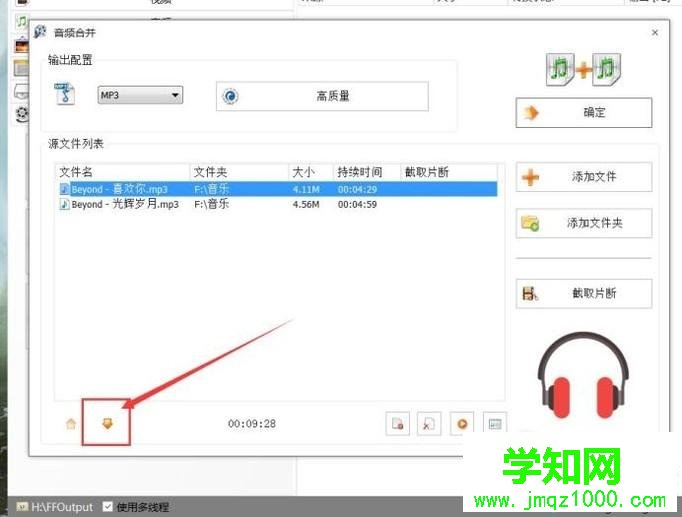Click the 源文件列表 group label

pos(76,143)
